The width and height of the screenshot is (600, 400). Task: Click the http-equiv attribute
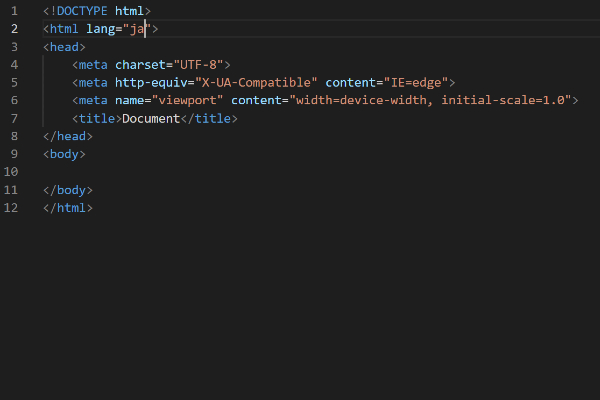click(x=151, y=83)
